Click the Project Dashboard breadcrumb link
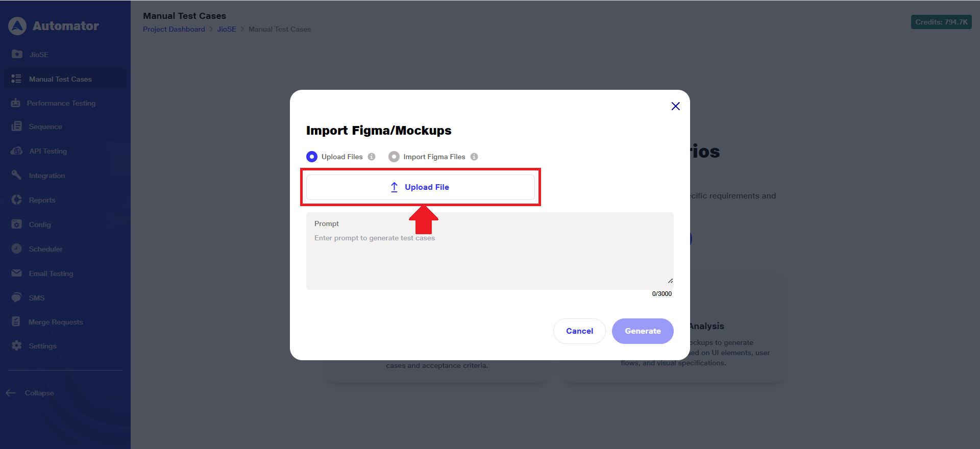 tap(174, 29)
